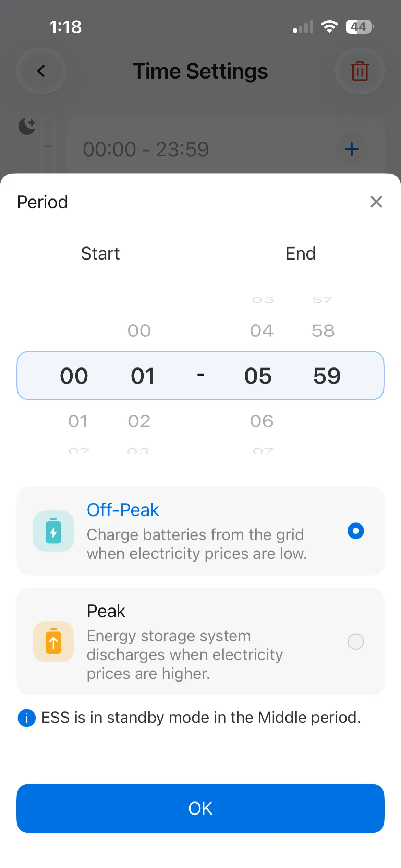The width and height of the screenshot is (401, 868).
Task: Tap the moon night-mode icon
Action: point(27,126)
